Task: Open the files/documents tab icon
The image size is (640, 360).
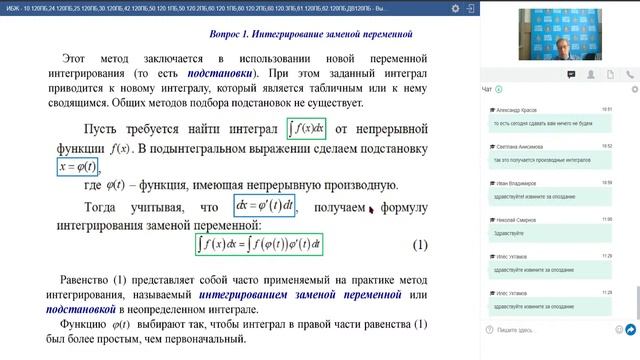Action: (x=610, y=74)
